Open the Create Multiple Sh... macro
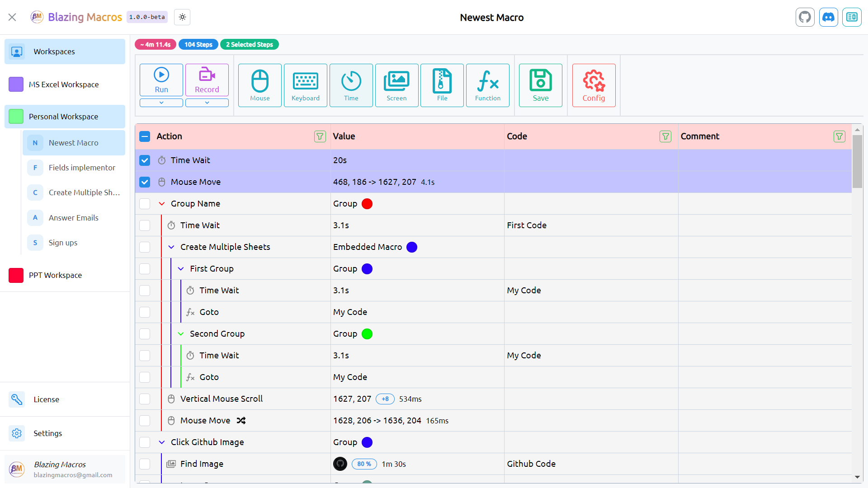 point(74,192)
